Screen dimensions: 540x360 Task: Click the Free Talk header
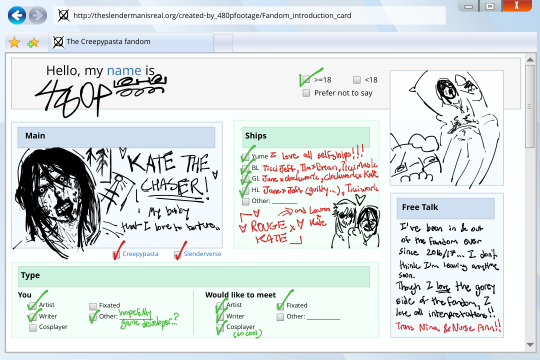pos(446,208)
